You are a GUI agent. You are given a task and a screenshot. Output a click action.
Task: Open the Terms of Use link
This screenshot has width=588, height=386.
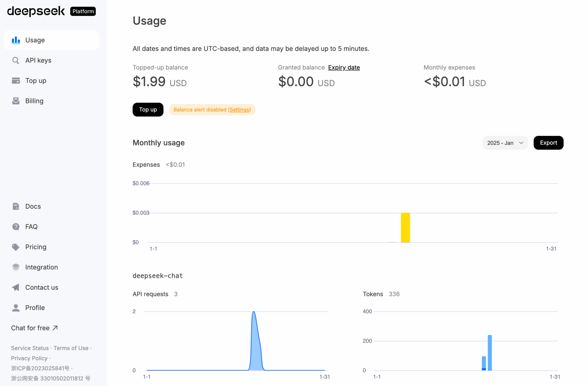tap(71, 348)
